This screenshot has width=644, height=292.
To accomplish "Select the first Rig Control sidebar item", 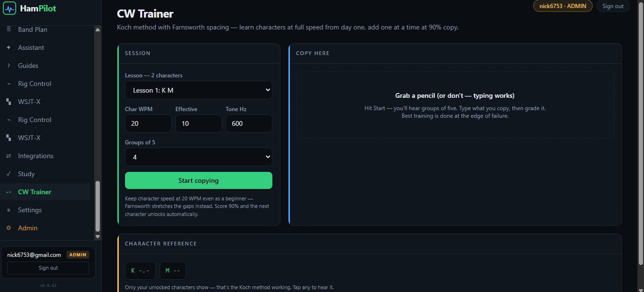I will point(45,84).
